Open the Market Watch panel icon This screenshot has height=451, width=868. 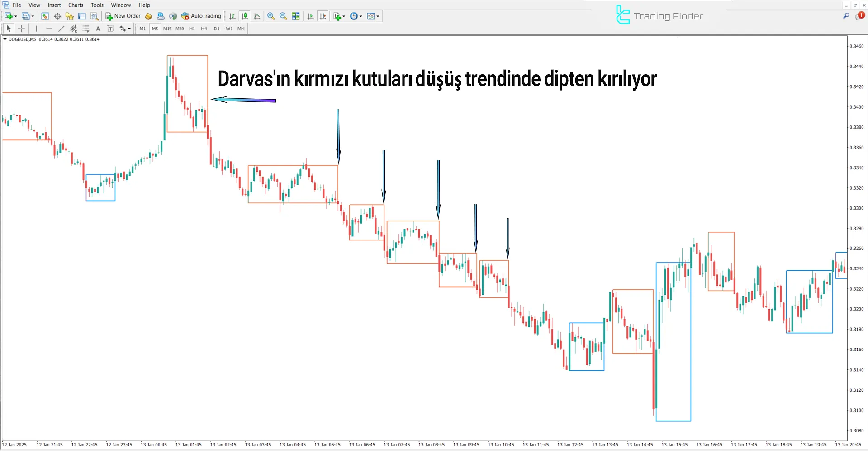[x=45, y=16]
